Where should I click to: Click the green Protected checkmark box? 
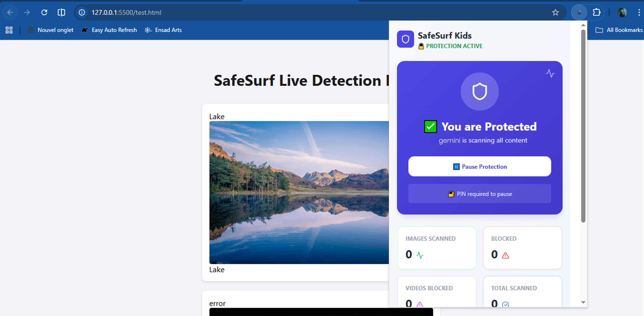[x=430, y=126]
